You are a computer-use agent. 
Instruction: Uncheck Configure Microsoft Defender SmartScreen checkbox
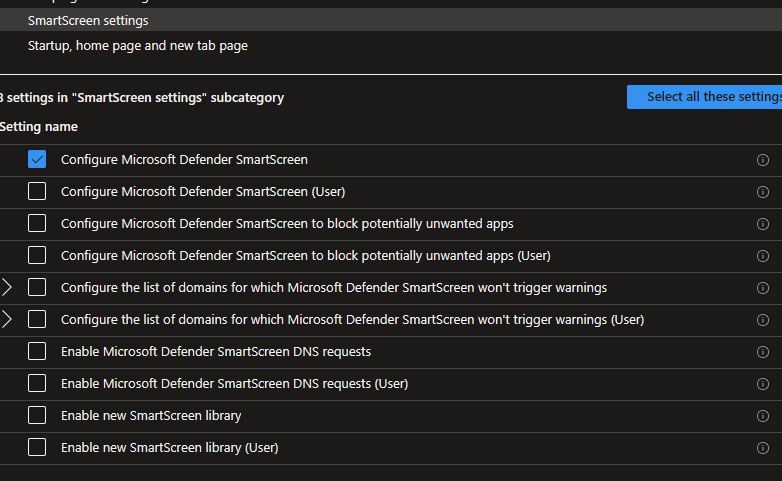click(x=37, y=159)
